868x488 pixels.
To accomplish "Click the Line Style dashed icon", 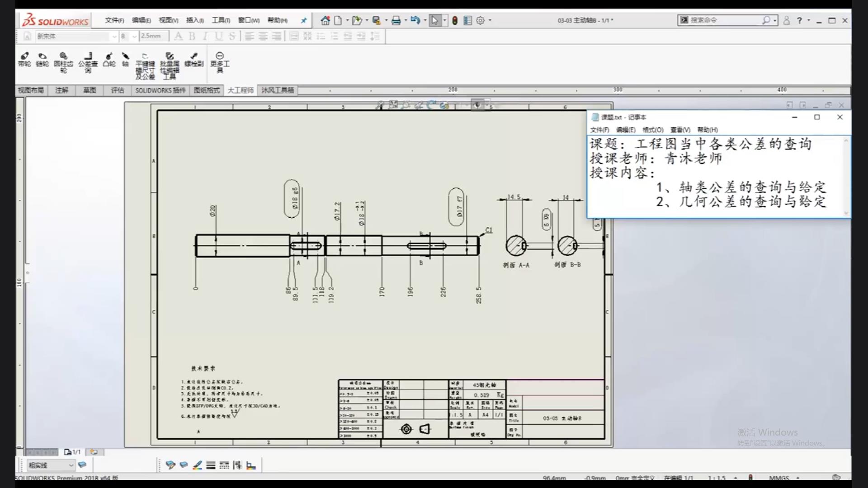I will click(224, 465).
